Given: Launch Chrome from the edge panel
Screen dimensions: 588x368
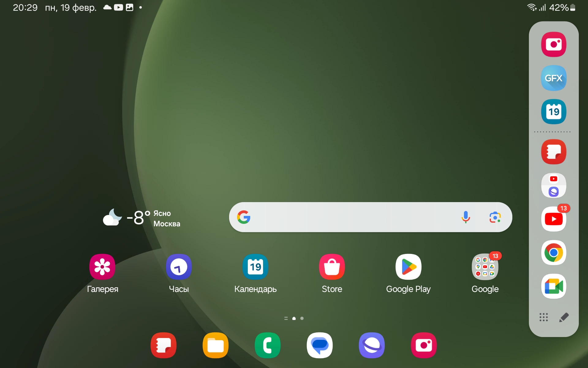Looking at the screenshot, I should click(x=553, y=253).
